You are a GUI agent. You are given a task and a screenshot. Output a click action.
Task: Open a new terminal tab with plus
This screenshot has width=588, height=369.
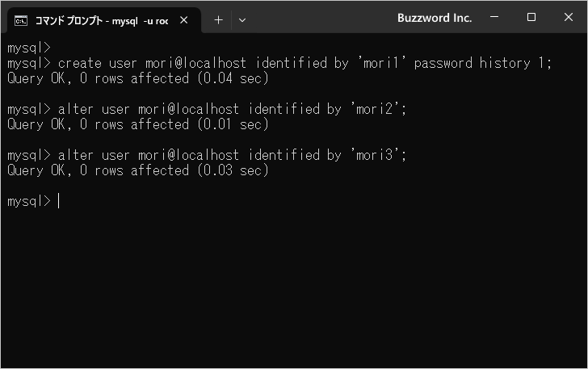tap(218, 20)
